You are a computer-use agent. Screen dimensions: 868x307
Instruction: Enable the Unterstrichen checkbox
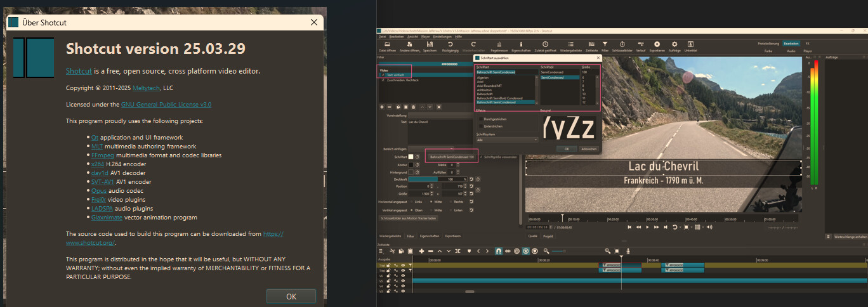pyautogui.click(x=480, y=126)
